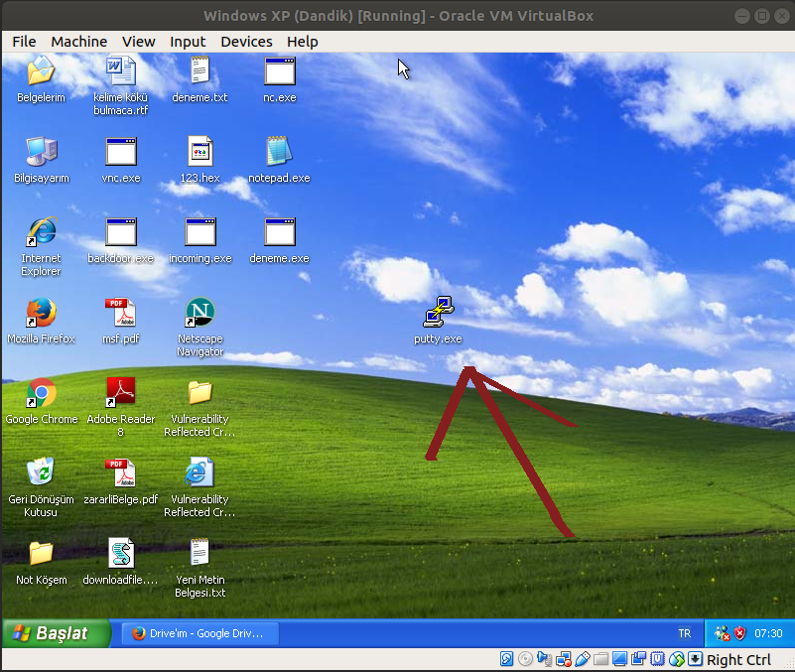Select the downloadfile script icon

[121, 553]
